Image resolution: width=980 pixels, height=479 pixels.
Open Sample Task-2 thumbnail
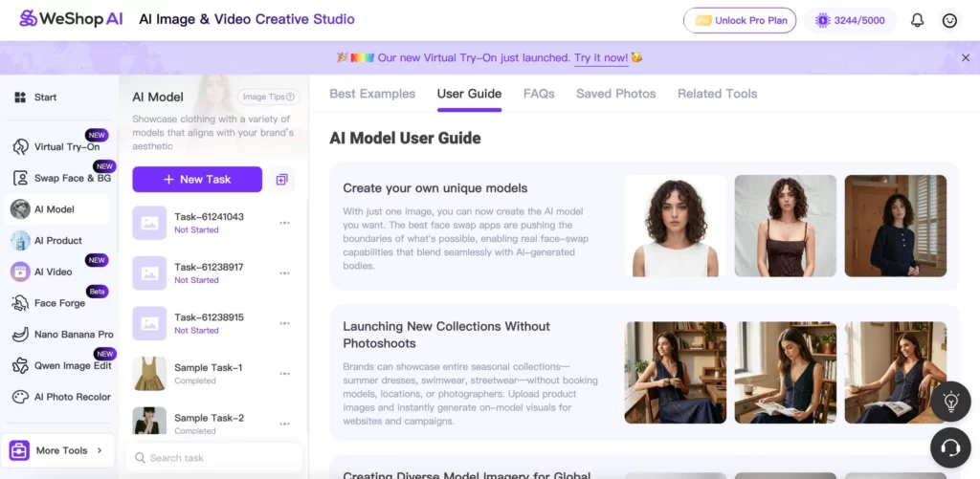pos(149,421)
